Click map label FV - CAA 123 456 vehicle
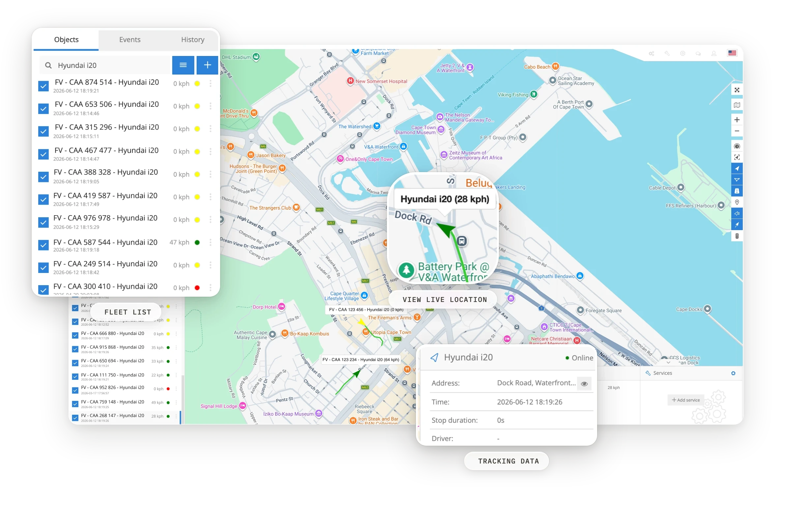 coord(366,309)
